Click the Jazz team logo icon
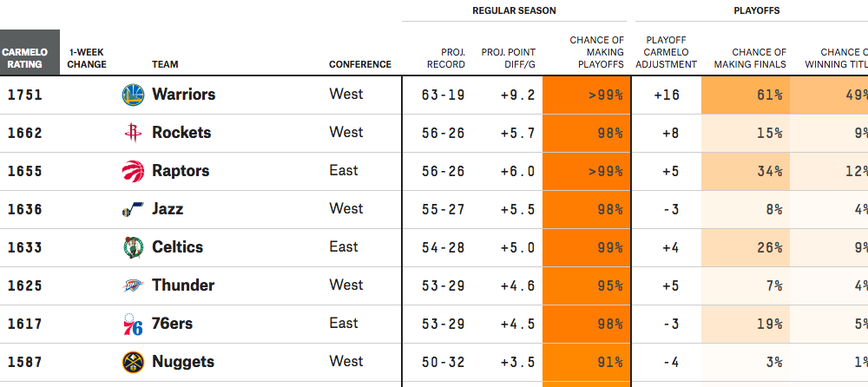 (x=132, y=209)
